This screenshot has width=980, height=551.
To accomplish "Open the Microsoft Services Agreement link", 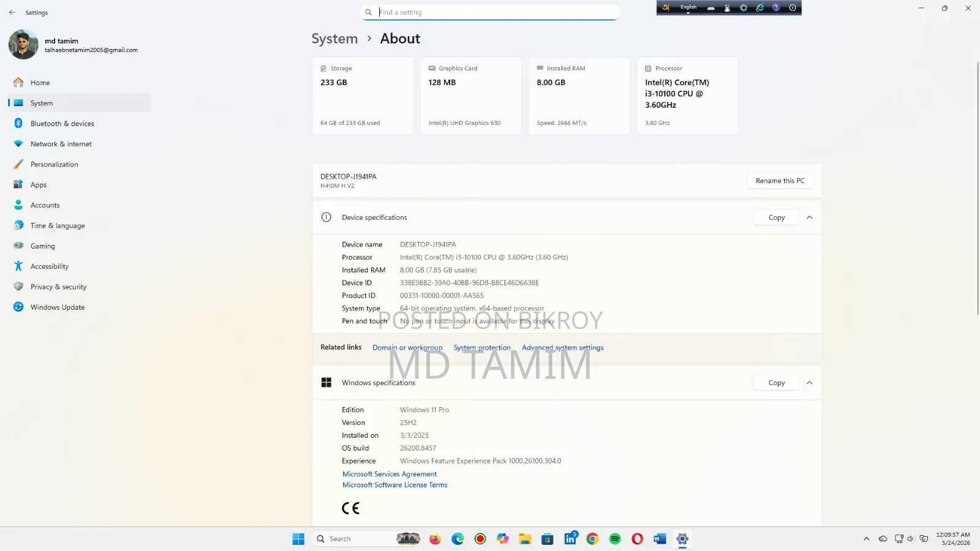I will [390, 474].
